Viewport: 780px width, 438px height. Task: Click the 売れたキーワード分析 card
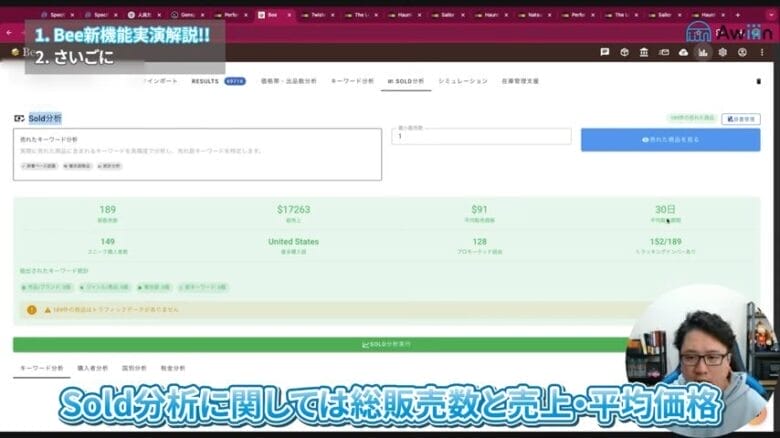(x=197, y=153)
